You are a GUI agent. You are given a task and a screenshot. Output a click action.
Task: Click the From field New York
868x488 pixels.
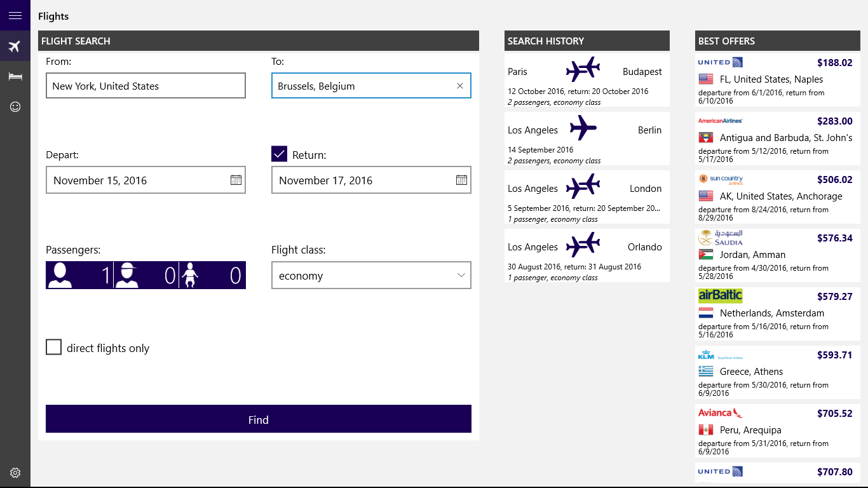coord(146,86)
